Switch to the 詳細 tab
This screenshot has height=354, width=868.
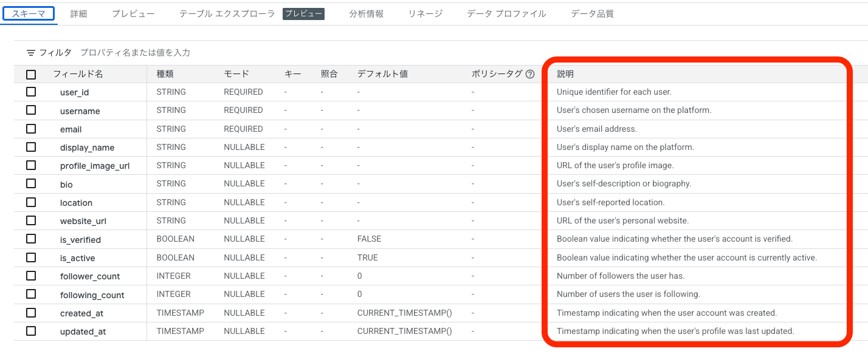(x=80, y=13)
